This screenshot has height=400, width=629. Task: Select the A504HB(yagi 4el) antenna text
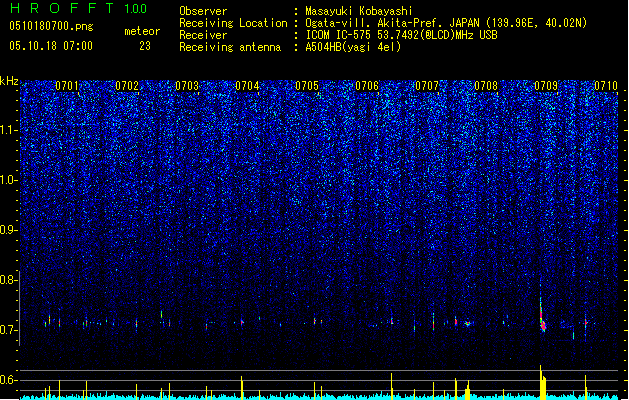tap(353, 47)
